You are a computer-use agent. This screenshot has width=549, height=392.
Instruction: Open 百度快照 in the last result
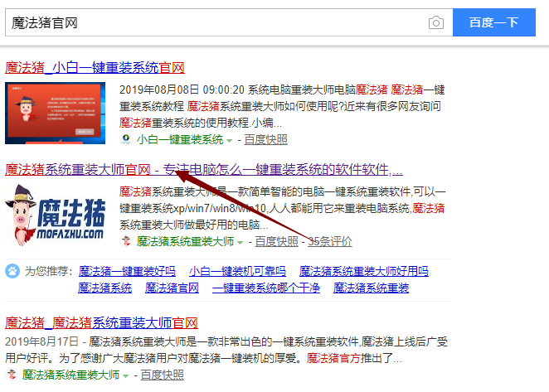[162, 375]
